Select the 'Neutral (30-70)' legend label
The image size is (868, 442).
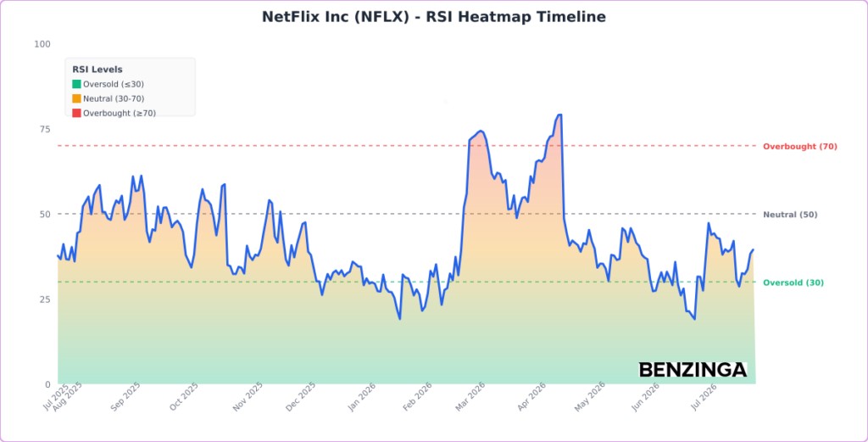click(x=114, y=98)
